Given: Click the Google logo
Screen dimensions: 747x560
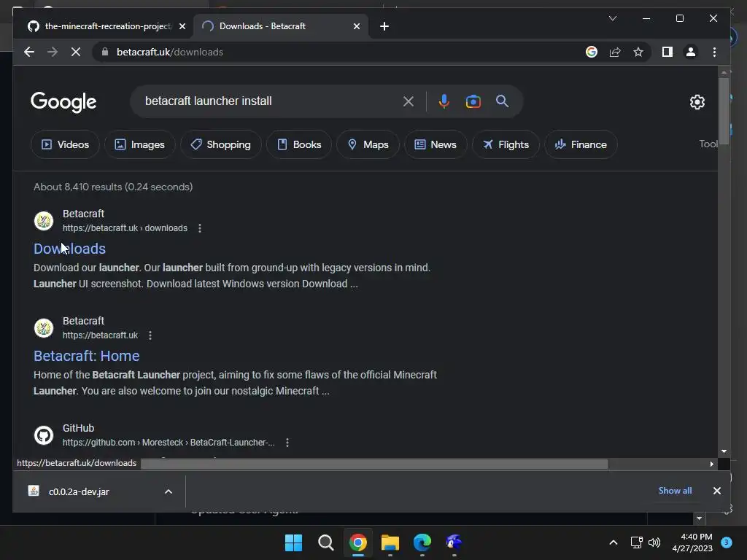Looking at the screenshot, I should [63, 102].
